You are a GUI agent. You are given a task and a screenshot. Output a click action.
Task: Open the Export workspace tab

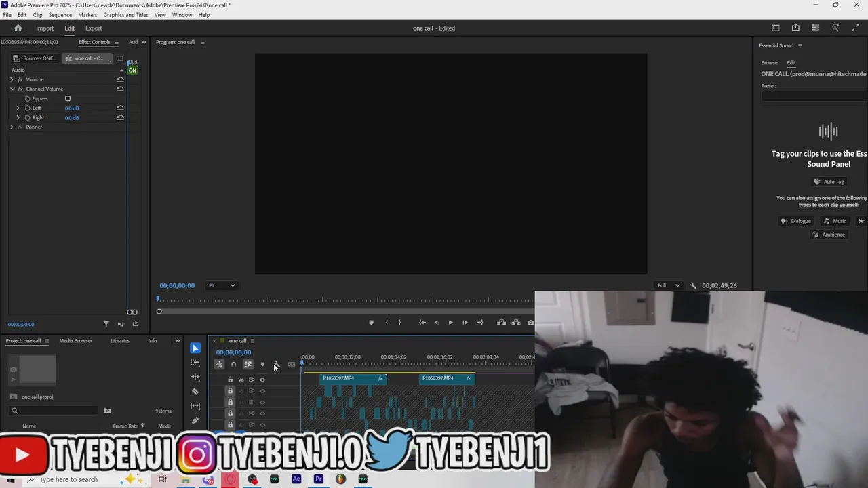point(94,28)
